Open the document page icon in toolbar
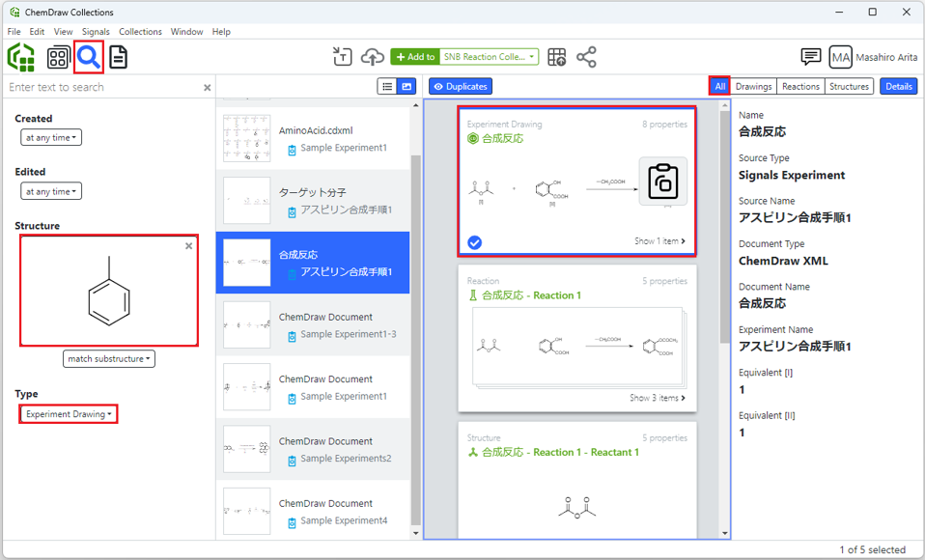925x560 pixels. tap(118, 57)
